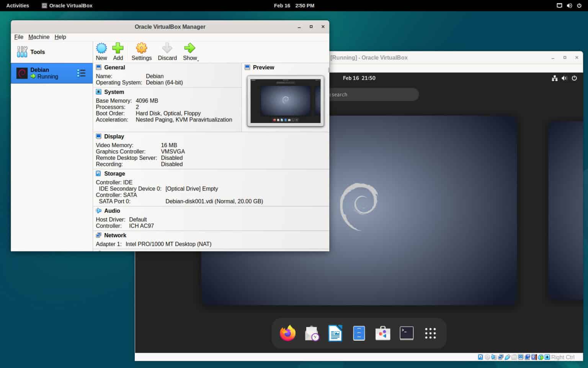This screenshot has height=368, width=588.
Task: Create a New virtual machine
Action: point(101,51)
